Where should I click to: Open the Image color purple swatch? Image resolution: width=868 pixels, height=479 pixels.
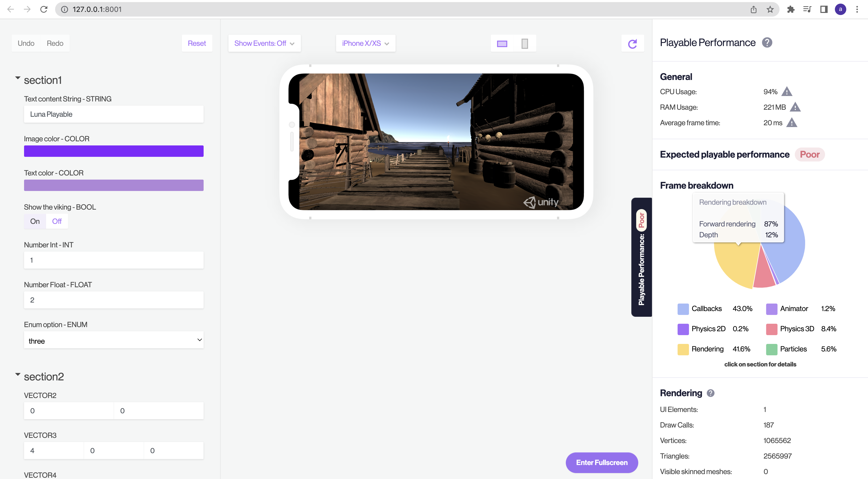click(x=114, y=151)
